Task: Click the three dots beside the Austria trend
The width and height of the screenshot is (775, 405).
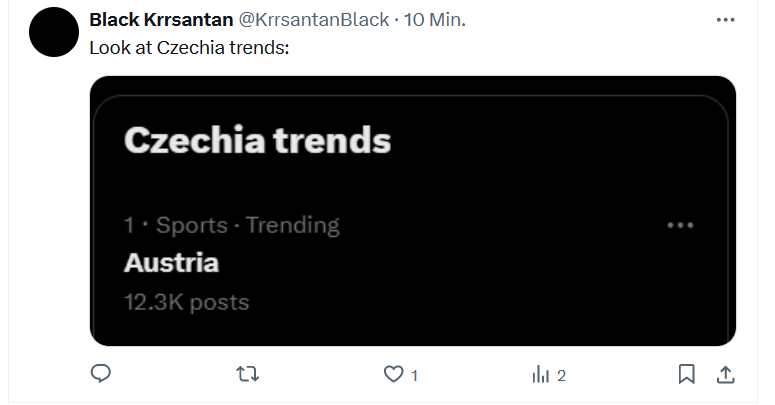Action: pos(680,226)
